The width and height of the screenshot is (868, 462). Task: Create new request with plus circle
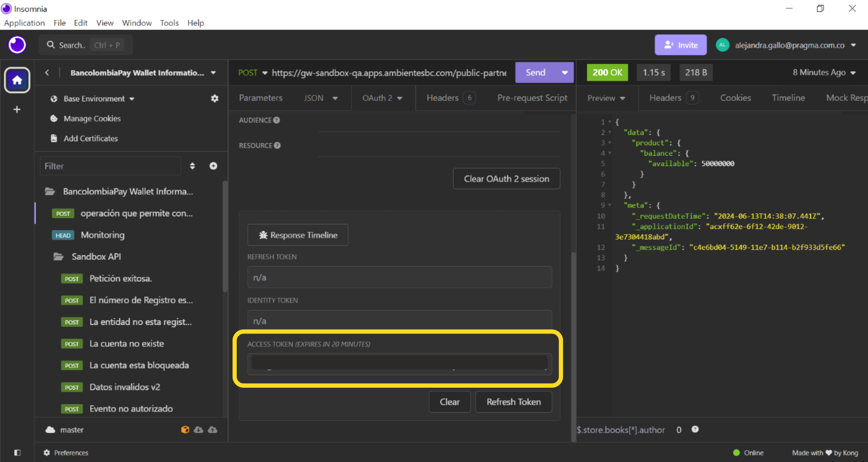(213, 166)
